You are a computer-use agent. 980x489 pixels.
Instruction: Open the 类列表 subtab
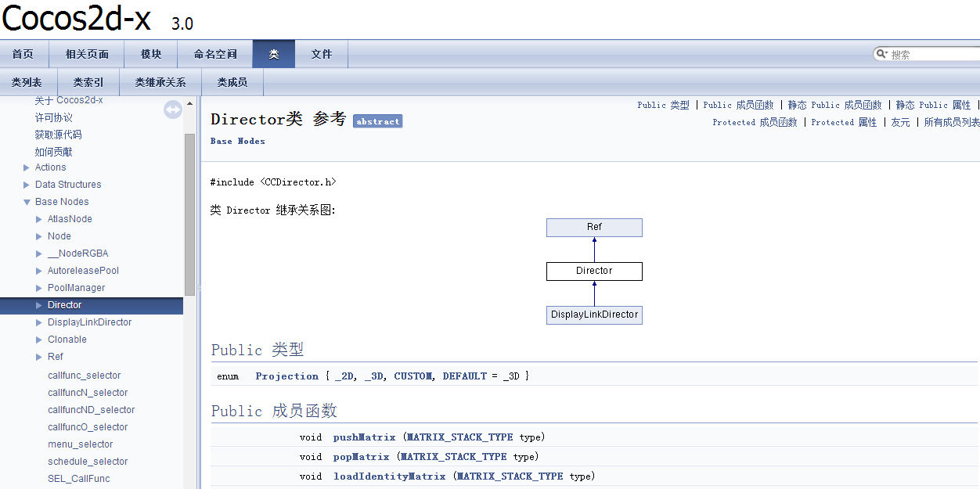(x=27, y=82)
